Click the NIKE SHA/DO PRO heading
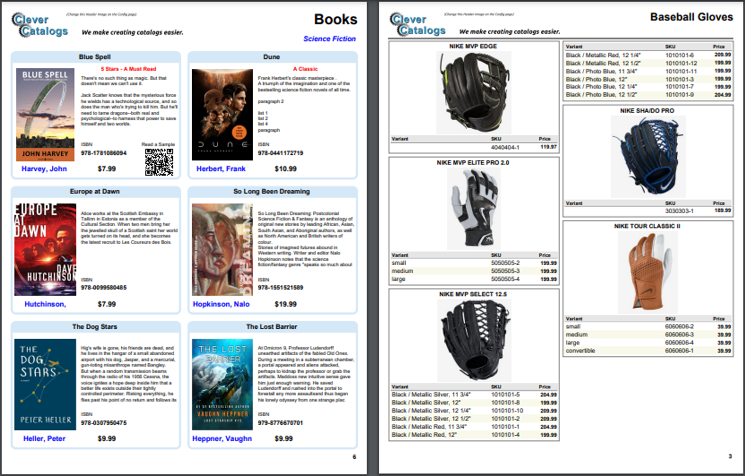Screen dimensions: 746x476 coord(647,110)
